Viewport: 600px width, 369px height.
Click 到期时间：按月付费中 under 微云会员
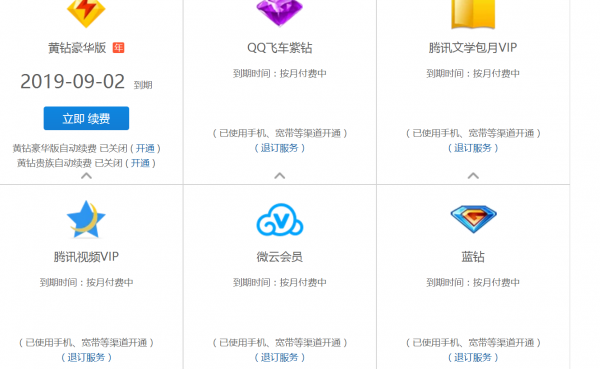[x=280, y=282]
